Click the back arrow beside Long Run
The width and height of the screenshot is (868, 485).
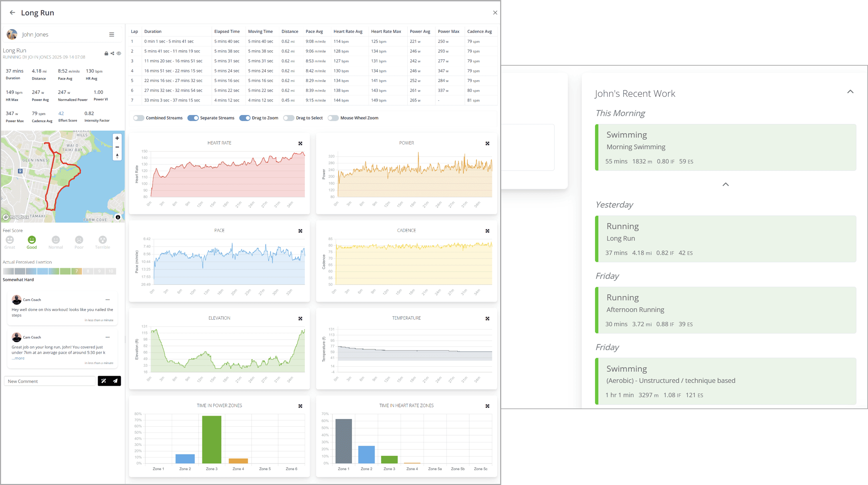[12, 13]
